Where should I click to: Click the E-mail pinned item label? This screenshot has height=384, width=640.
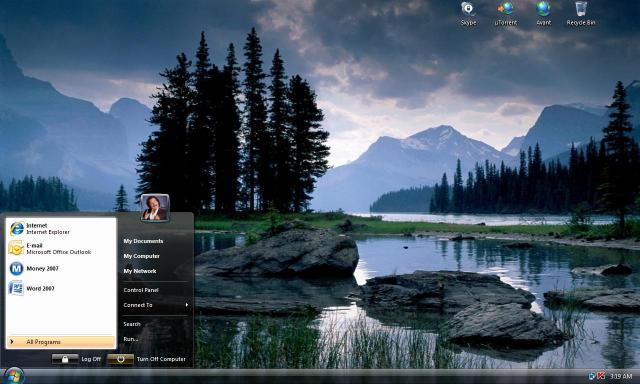pos(34,245)
